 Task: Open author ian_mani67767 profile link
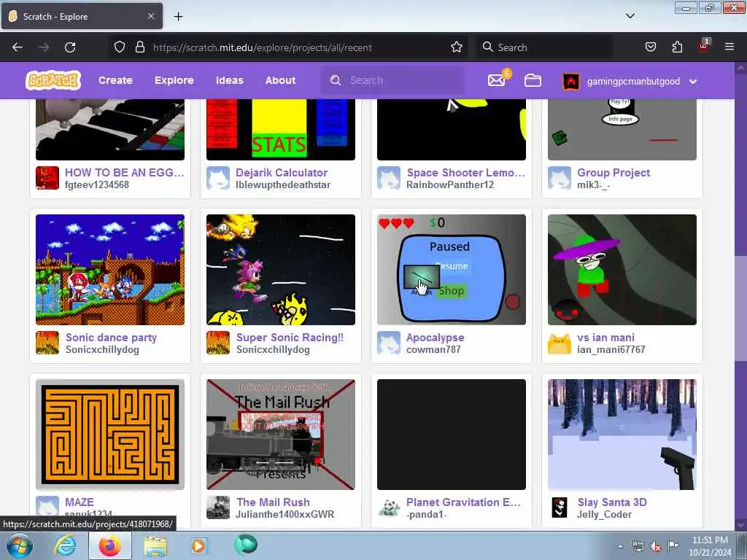coord(611,350)
